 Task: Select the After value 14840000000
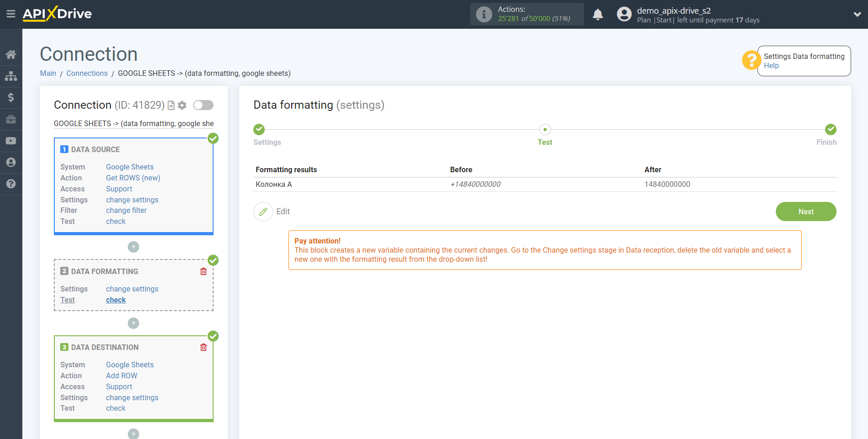click(x=667, y=184)
